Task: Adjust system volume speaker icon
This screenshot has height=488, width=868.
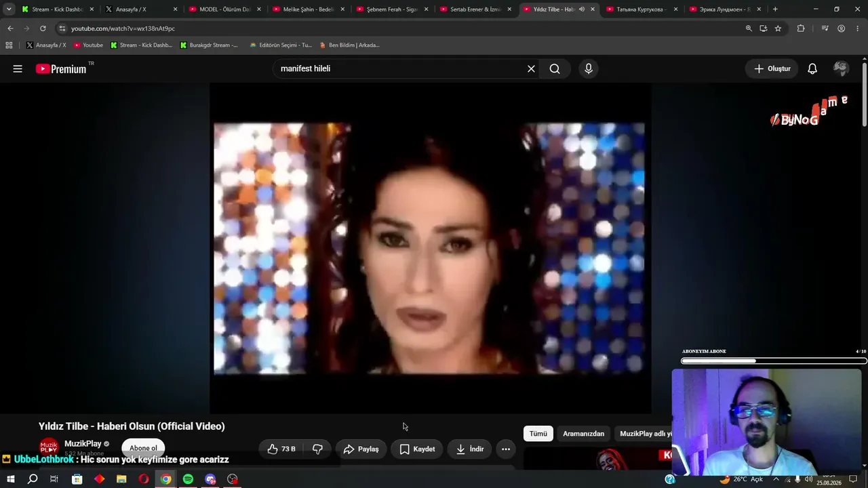Action: click(x=808, y=479)
